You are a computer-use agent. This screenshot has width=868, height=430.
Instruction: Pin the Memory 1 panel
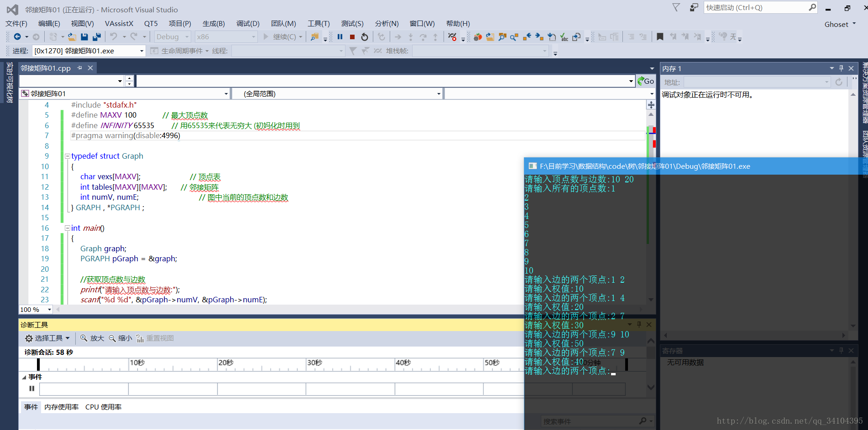click(841, 68)
